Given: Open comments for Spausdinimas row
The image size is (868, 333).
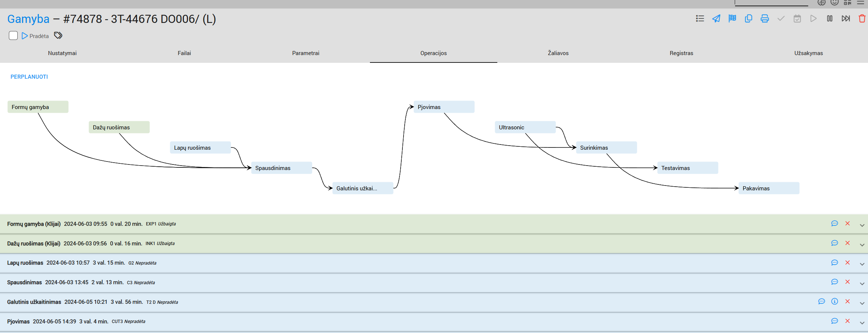Looking at the screenshot, I should pos(834,282).
